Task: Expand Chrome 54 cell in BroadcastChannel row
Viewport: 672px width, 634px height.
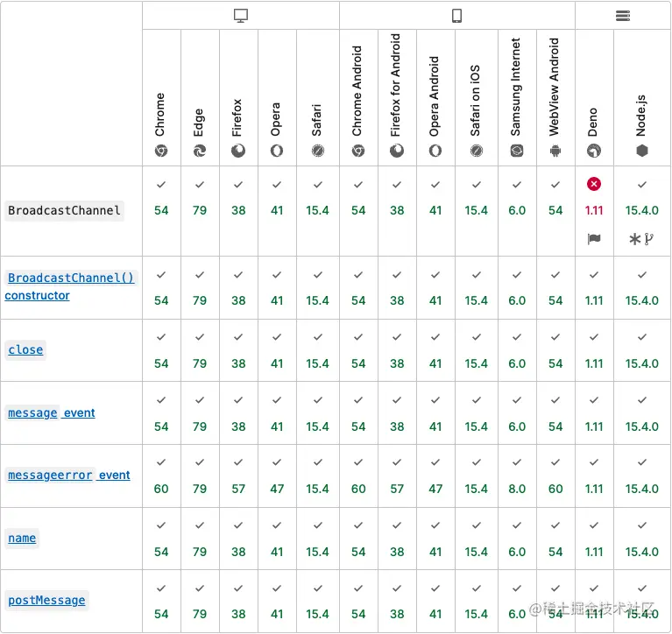Action: click(161, 210)
